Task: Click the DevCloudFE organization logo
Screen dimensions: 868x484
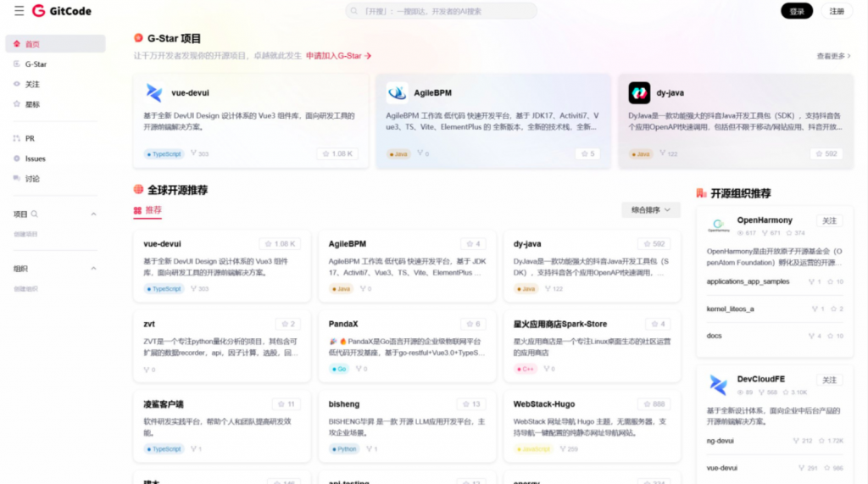Action: pos(719,385)
